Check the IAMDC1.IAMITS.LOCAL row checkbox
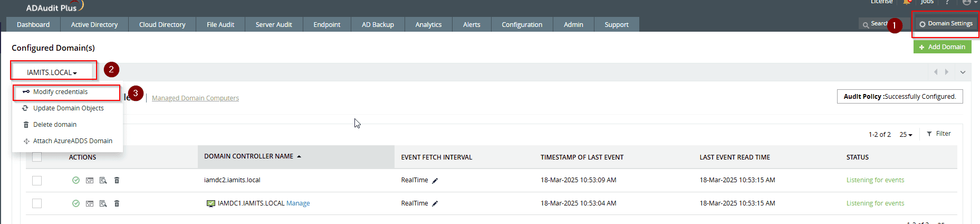This screenshot has width=980, height=224. (37, 203)
